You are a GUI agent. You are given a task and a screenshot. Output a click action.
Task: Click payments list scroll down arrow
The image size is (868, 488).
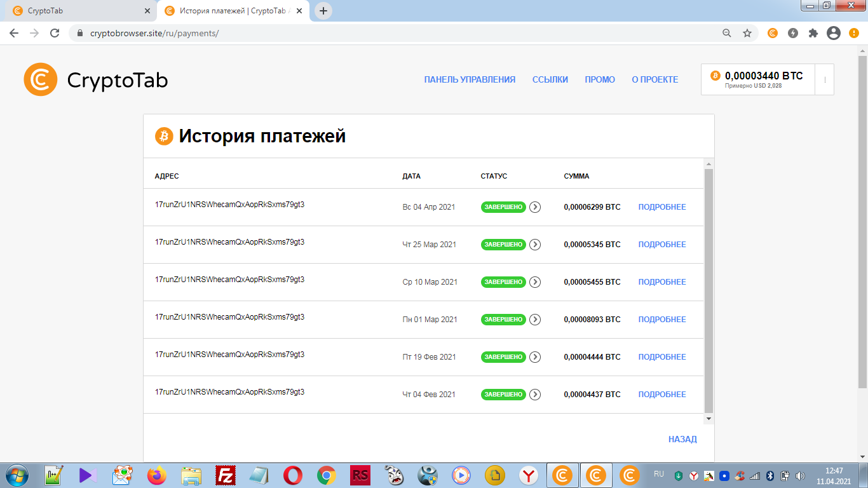(x=709, y=419)
